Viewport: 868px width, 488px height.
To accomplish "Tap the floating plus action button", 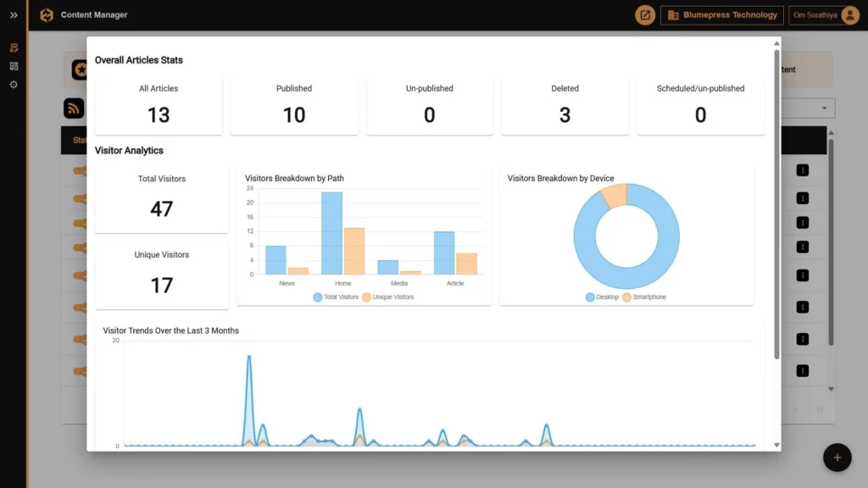I will coord(837,457).
